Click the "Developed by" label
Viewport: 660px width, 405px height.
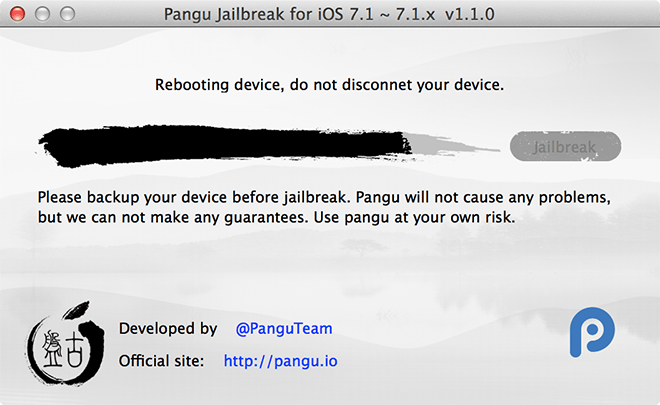168,328
